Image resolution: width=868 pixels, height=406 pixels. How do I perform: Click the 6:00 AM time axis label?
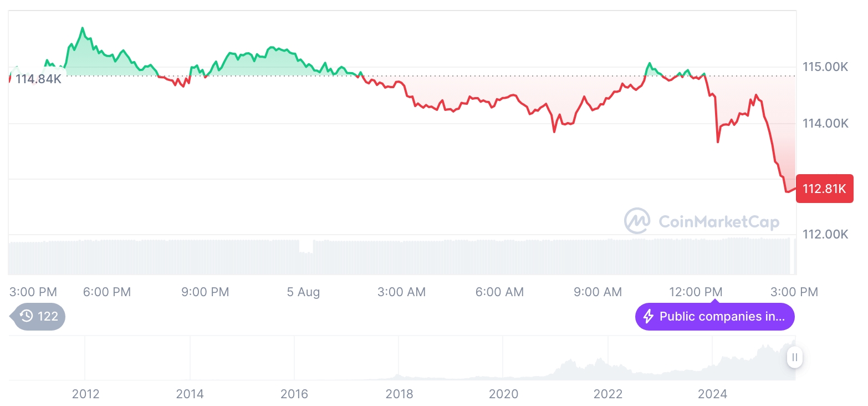tap(500, 292)
